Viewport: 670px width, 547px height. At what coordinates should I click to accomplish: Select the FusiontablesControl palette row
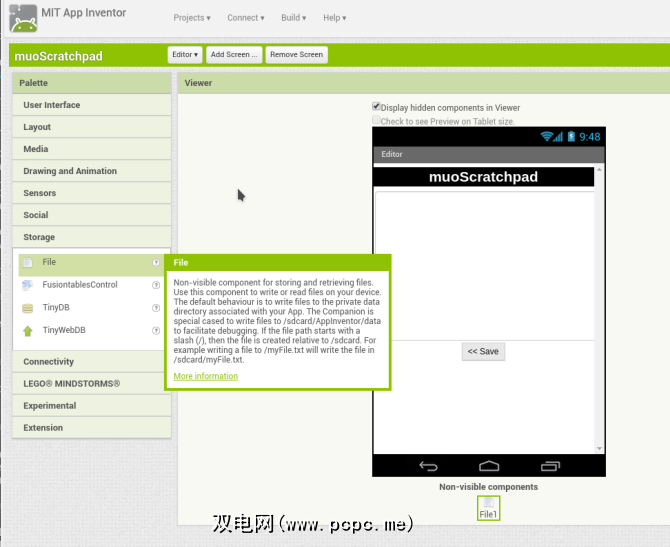tap(91, 285)
